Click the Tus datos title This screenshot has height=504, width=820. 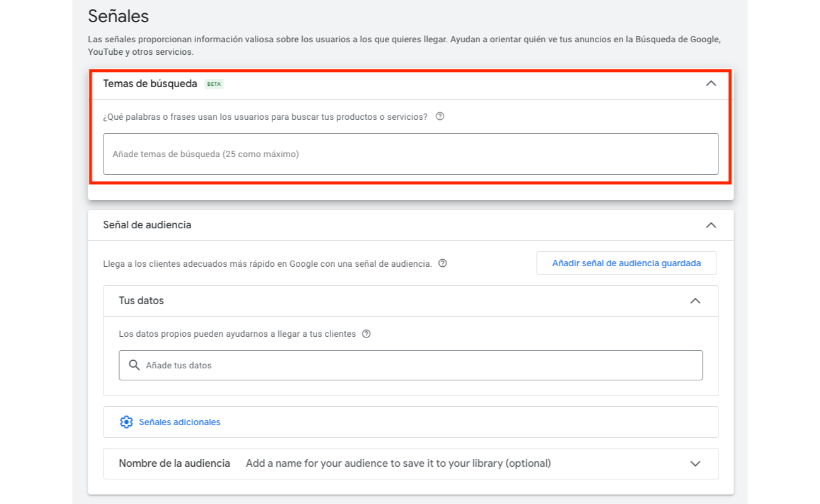141,301
